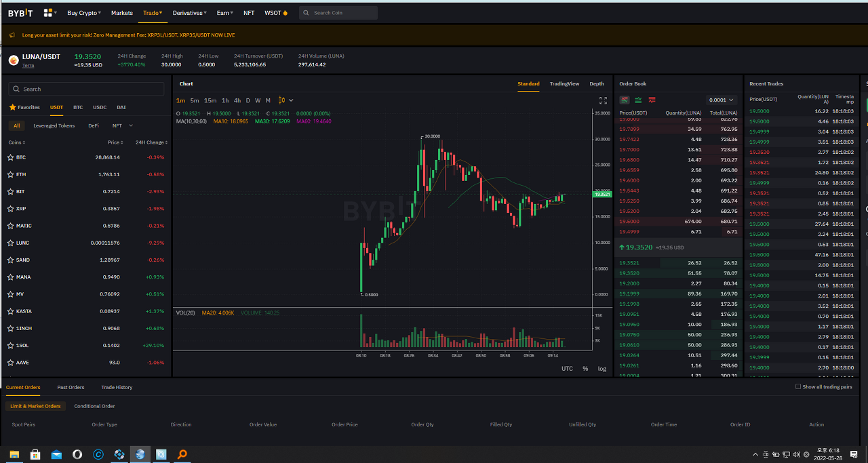Open the WSOT page

coord(276,13)
